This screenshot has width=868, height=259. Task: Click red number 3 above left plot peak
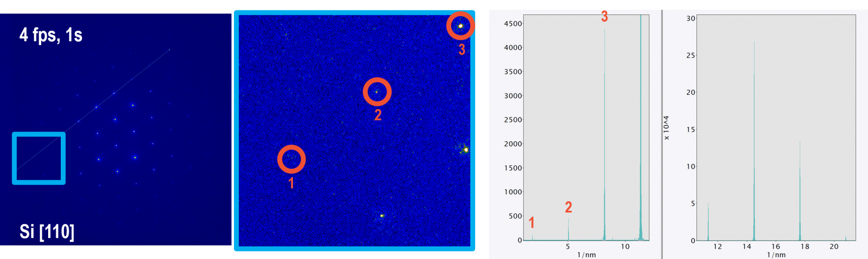tap(605, 17)
